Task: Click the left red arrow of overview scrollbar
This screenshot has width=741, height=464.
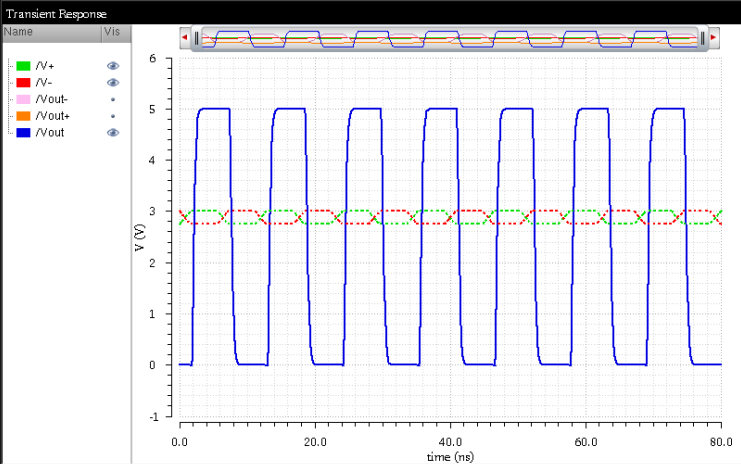Action: (185, 37)
